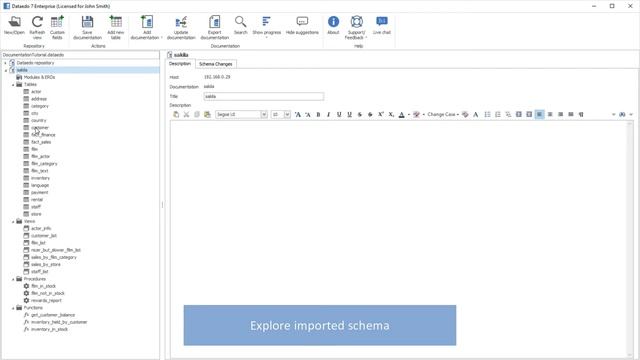Click the Copy icon in description toolbar
Image resolution: width=640 pixels, height=360 pixels.
[197, 115]
